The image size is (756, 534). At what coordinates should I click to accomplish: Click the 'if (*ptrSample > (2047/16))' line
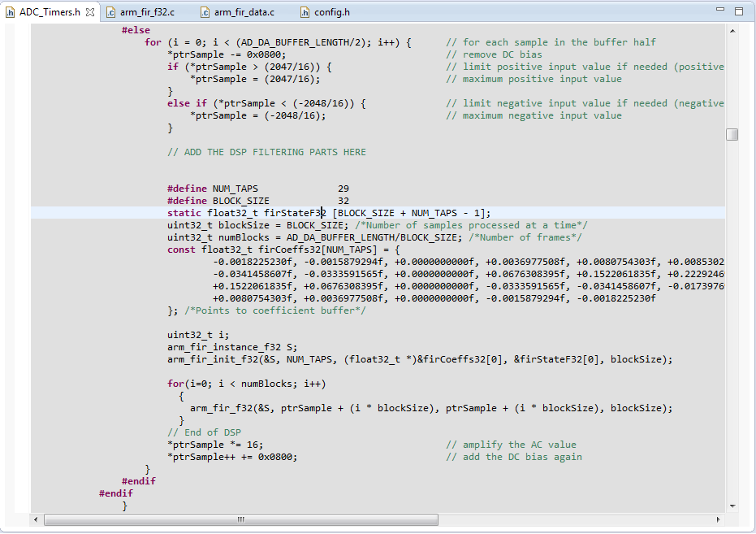click(249, 67)
